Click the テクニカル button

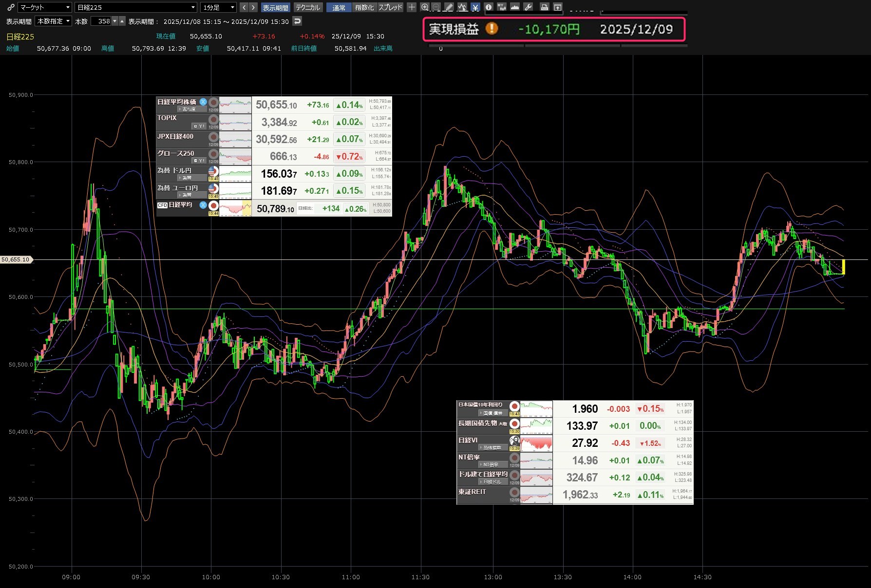tap(308, 7)
